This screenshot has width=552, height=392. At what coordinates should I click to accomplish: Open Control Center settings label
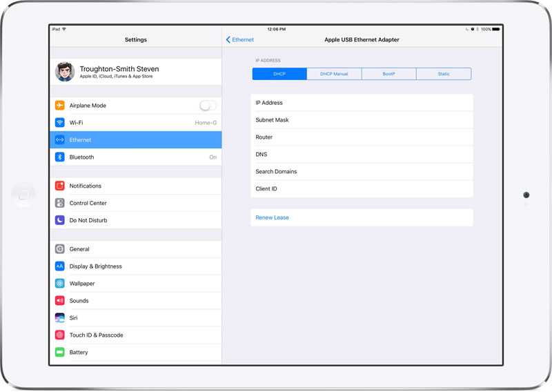[x=88, y=203]
